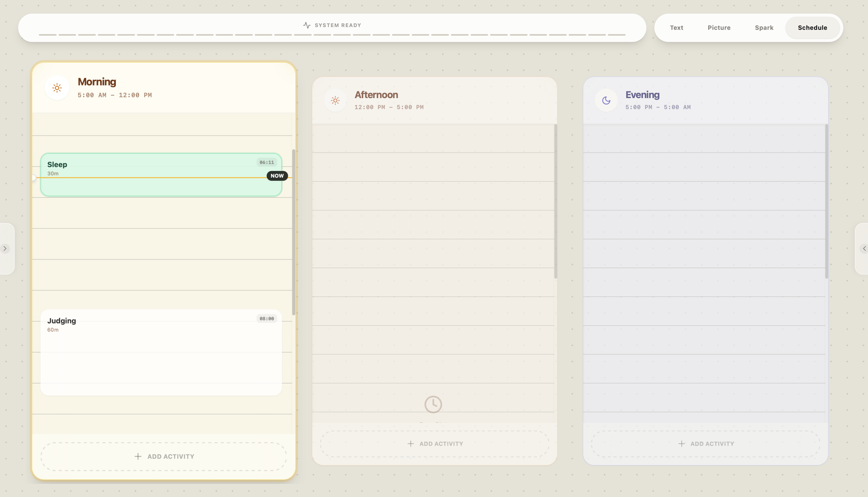The height and width of the screenshot is (497, 868).
Task: Click the plus icon in Evening's Add Activity
Action: click(681, 444)
